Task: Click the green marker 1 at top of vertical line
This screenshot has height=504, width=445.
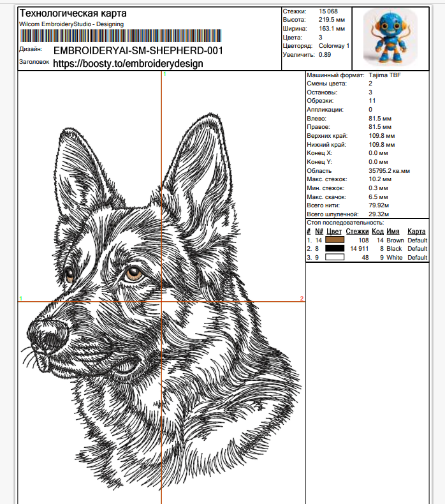Action: [164, 74]
